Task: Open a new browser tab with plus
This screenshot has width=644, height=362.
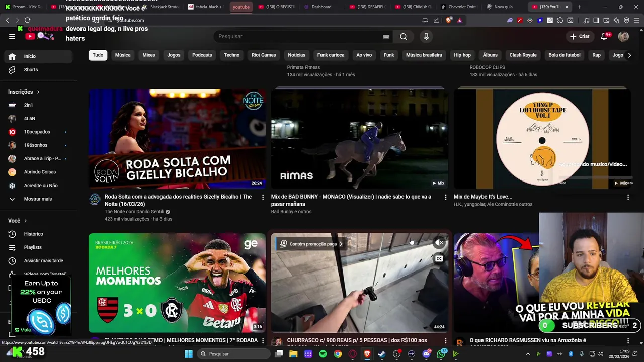Action: point(579,7)
